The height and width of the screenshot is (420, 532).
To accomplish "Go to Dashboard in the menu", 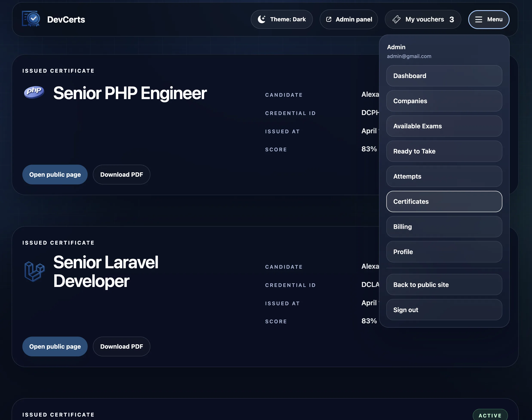I will (444, 76).
